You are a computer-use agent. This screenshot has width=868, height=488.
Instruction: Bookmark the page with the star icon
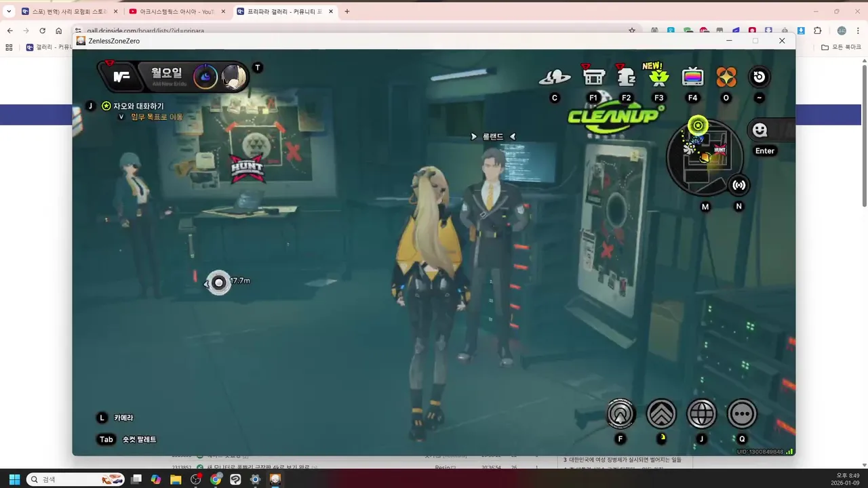click(x=632, y=30)
